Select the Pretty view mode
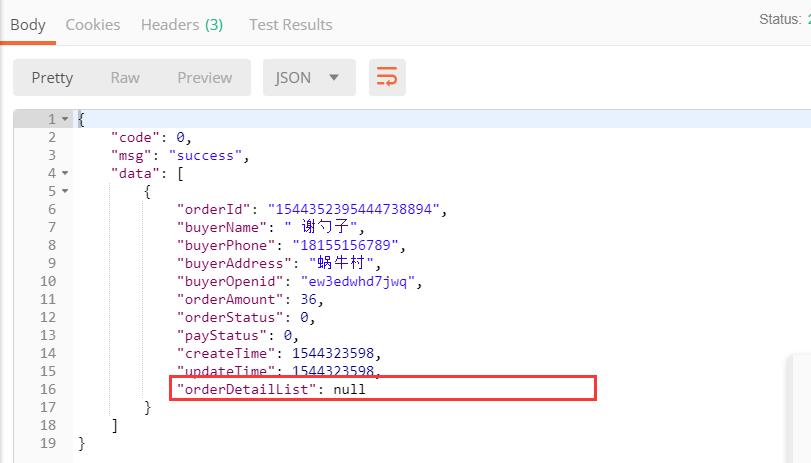Image resolution: width=811 pixels, height=463 pixels. tap(52, 78)
